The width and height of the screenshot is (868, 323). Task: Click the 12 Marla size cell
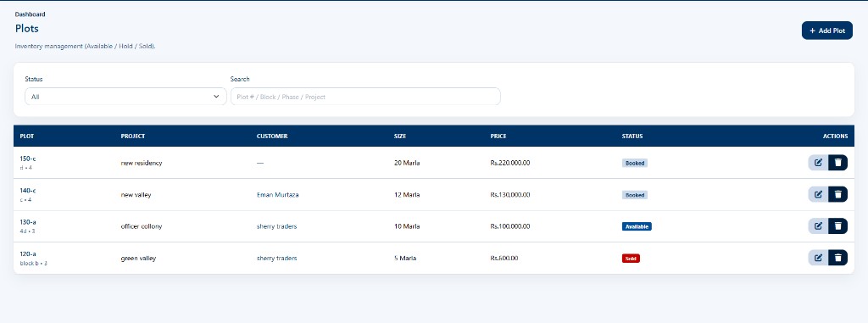(x=407, y=195)
